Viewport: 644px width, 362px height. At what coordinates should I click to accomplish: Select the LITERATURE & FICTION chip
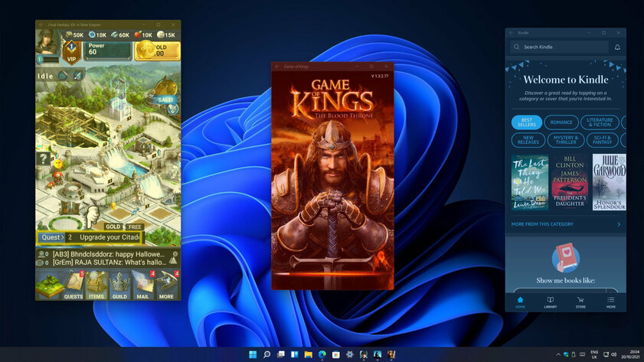tap(600, 122)
